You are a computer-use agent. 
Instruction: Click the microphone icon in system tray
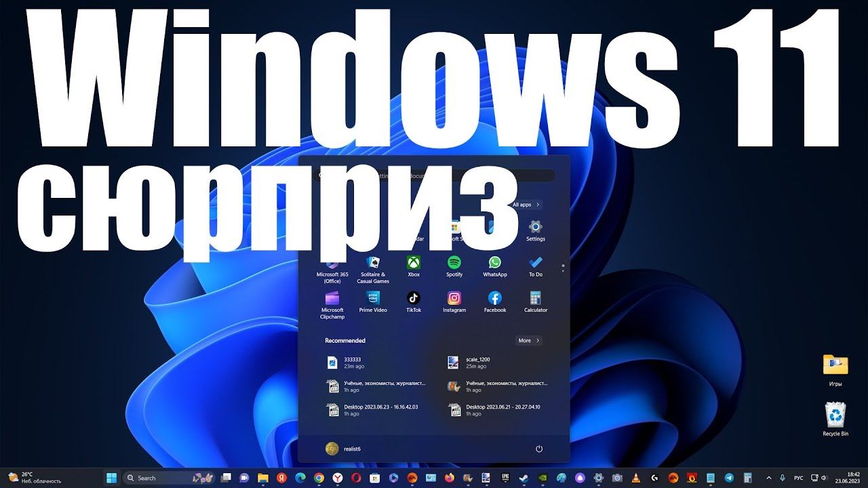click(783, 478)
